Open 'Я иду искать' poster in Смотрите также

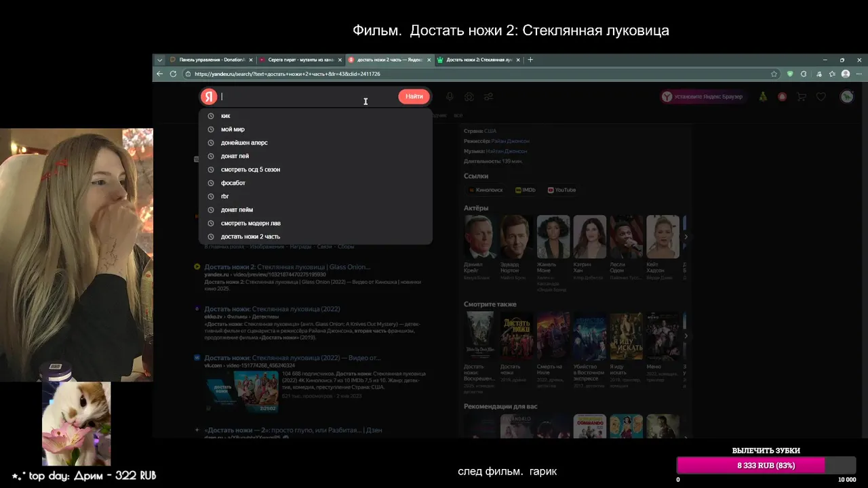(x=627, y=336)
